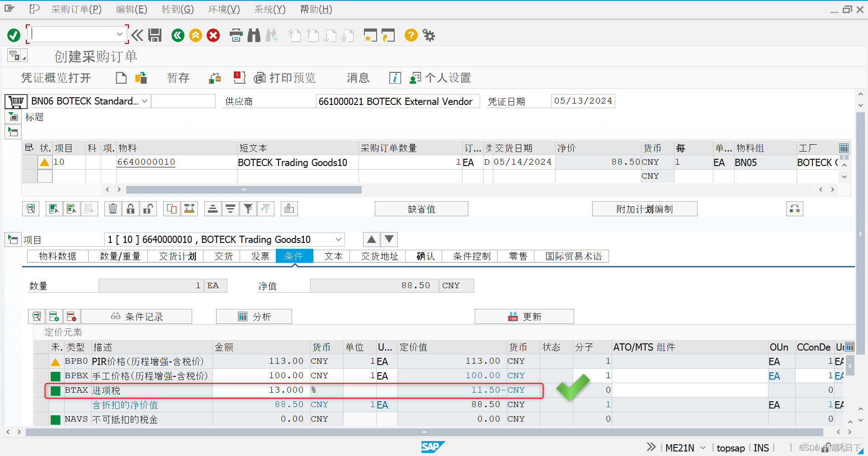868x456 pixels.
Task: Click the 附加计划编制 button
Action: (x=645, y=209)
